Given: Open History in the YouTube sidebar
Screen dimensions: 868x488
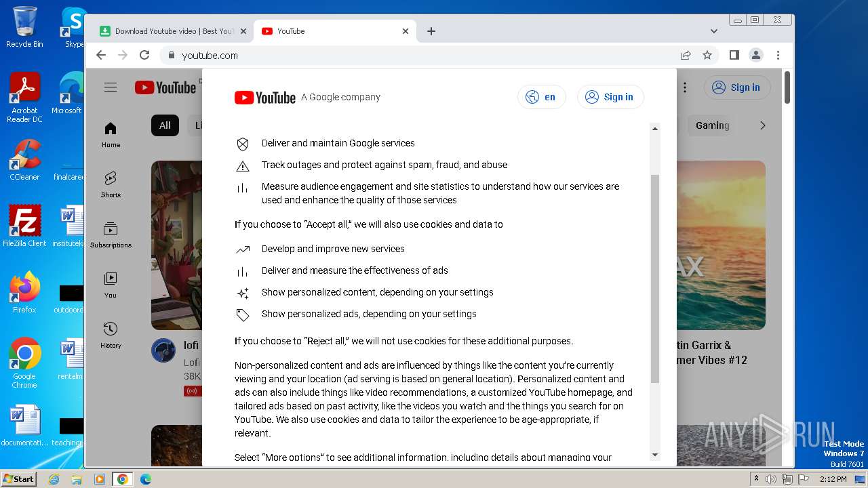Looking at the screenshot, I should [111, 335].
